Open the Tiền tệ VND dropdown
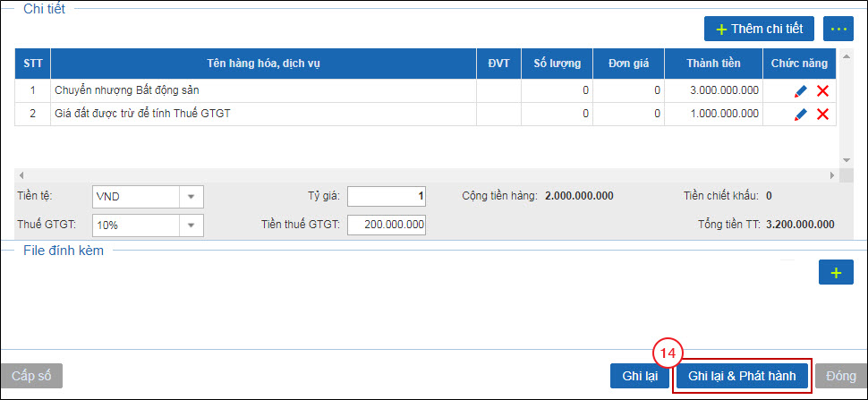The height and width of the screenshot is (400, 868). (x=191, y=196)
